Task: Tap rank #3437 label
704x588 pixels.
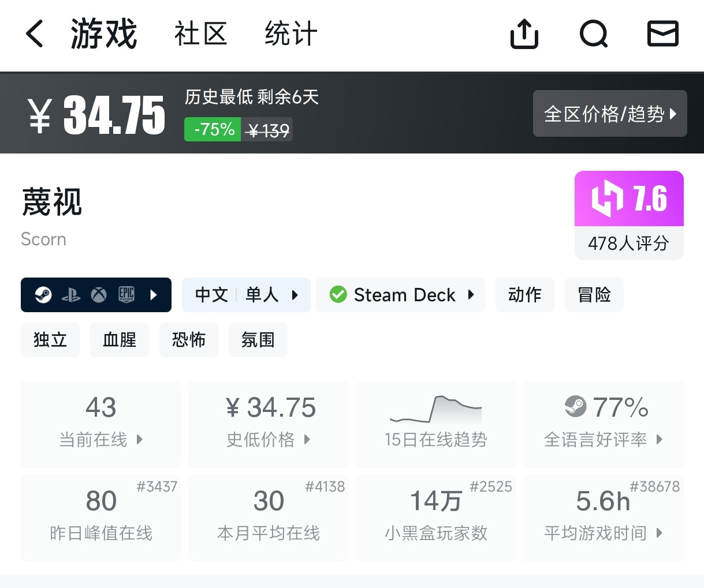Action: tap(157, 486)
